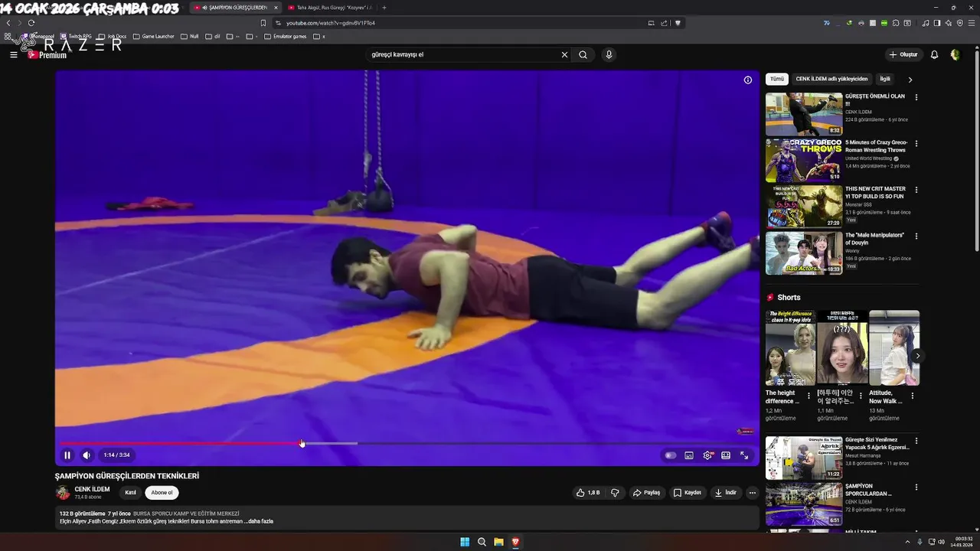The height and width of the screenshot is (551, 980).
Task: Close the ŞAMPİYON GÜREŞÇİLERDEN browser tab
Action: click(x=276, y=8)
